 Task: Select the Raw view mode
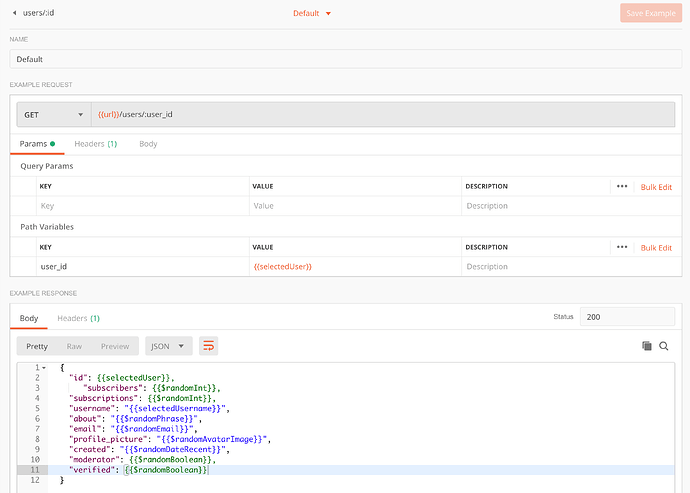[74, 346]
